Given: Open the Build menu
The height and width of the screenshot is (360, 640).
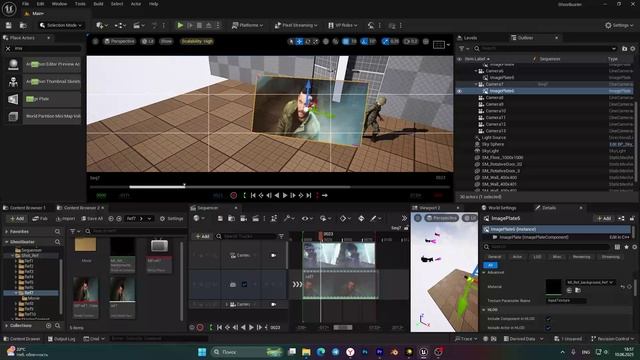Looking at the screenshot, I should pos(98,4).
